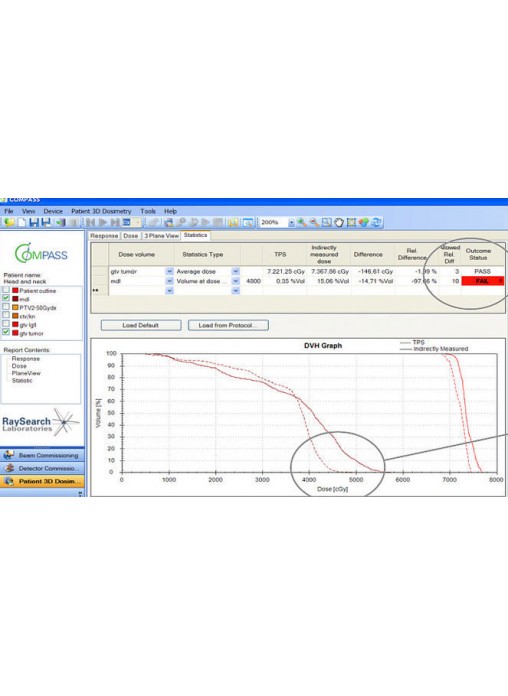
Task: Click the zoom out magnifier icon
Action: pyautogui.click(x=314, y=222)
